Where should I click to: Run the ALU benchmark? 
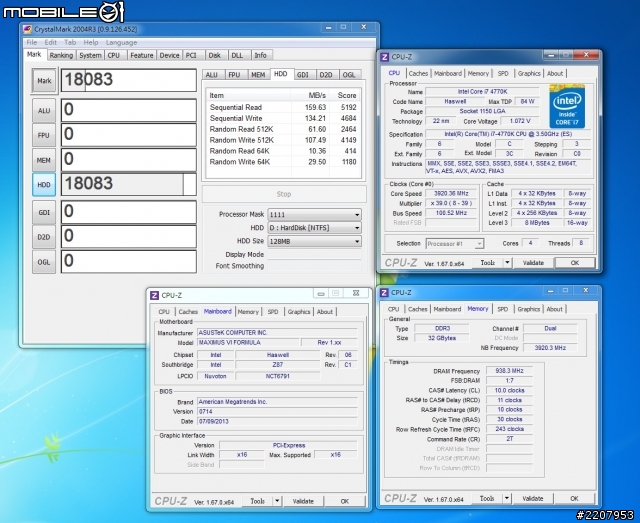pos(44,111)
